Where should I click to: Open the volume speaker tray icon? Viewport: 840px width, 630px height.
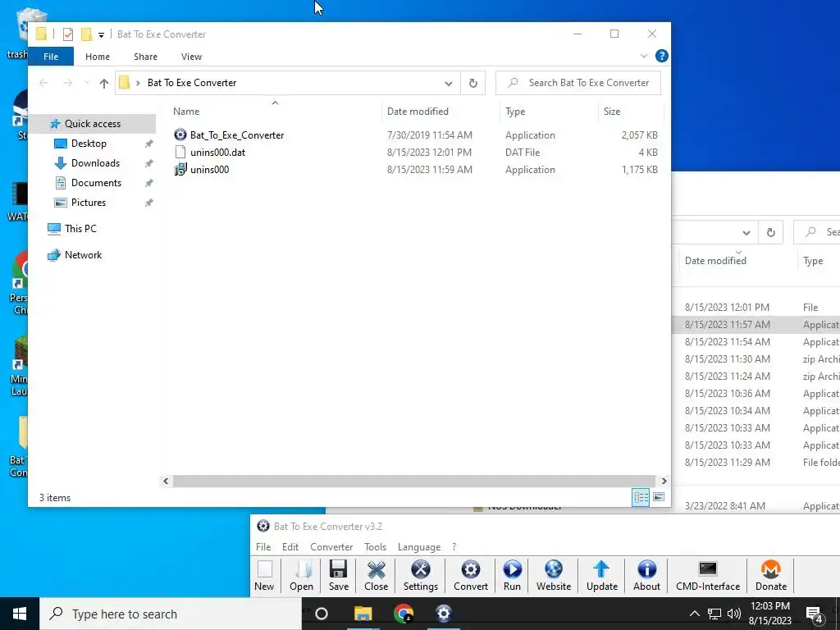733,614
